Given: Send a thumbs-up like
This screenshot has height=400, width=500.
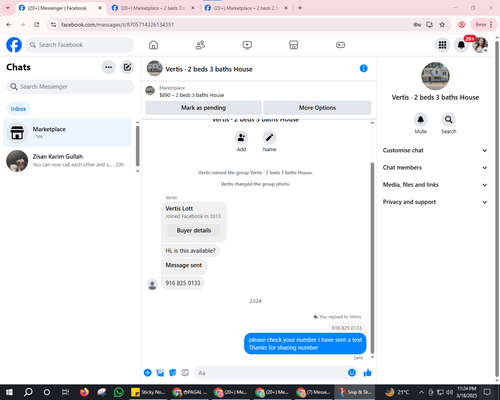Looking at the screenshot, I should point(367,373).
